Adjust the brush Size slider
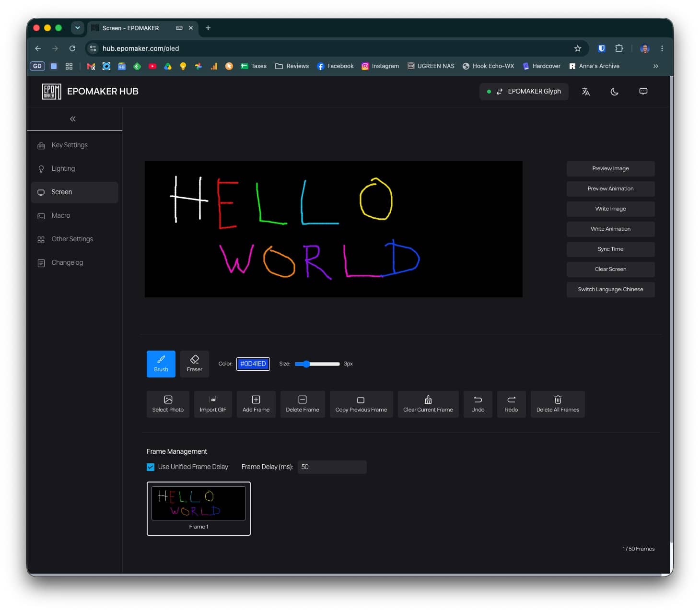This screenshot has width=700, height=612. (x=317, y=364)
